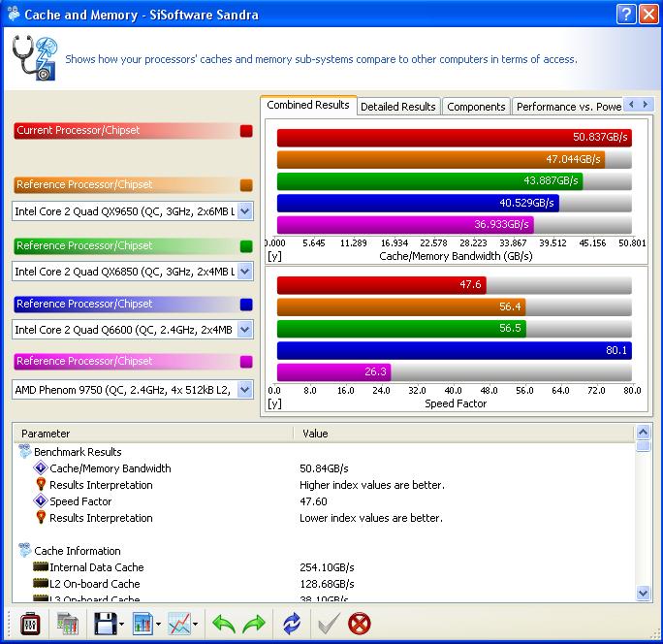663x644 pixels.
Task: Select the Combined Results tab
Action: [x=308, y=105]
